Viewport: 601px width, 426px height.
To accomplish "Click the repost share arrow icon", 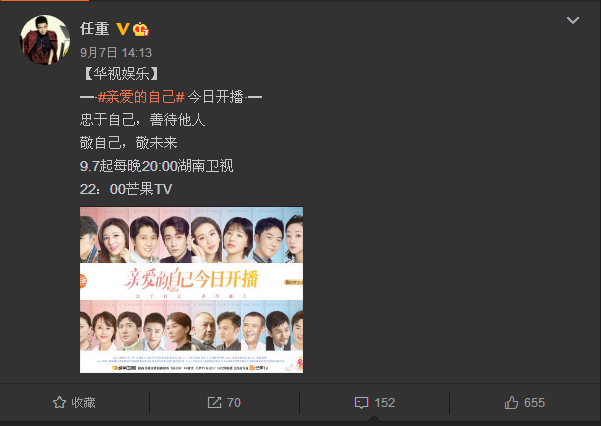I will pos(214,403).
